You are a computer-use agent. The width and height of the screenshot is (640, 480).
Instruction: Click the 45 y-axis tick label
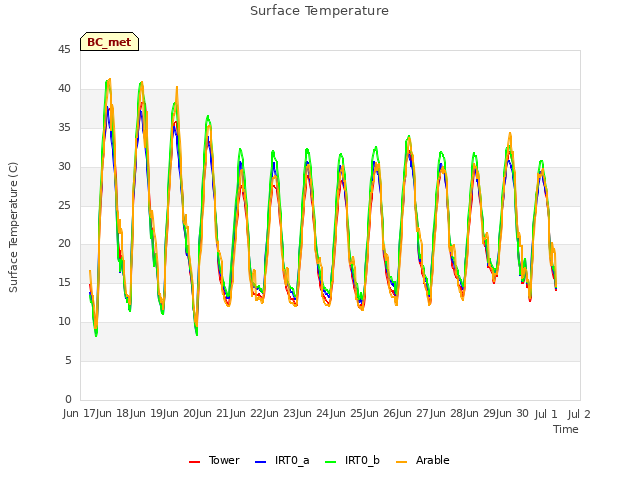pyautogui.click(x=64, y=49)
